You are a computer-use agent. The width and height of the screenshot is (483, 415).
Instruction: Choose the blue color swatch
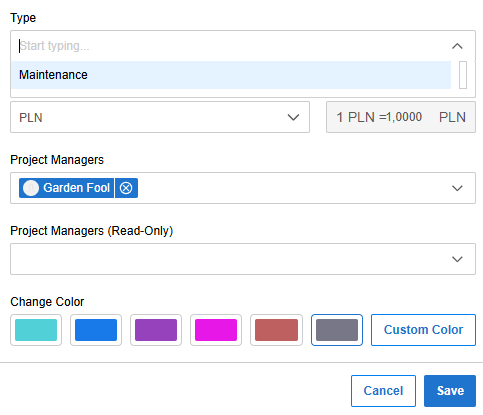pyautogui.click(x=96, y=330)
